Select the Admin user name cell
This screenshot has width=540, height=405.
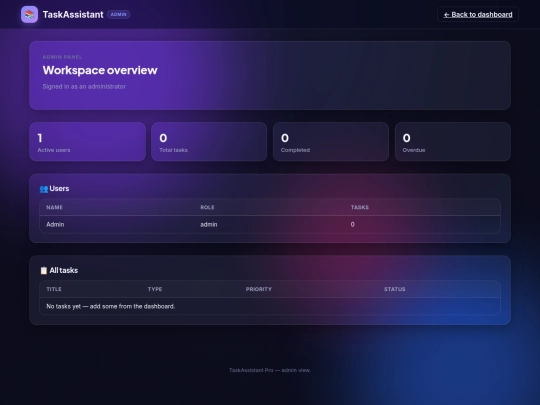pyautogui.click(x=55, y=225)
